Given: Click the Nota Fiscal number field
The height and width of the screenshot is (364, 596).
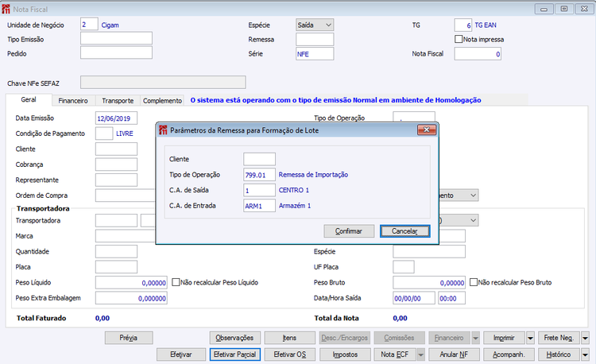Looking at the screenshot, I should point(478,53).
